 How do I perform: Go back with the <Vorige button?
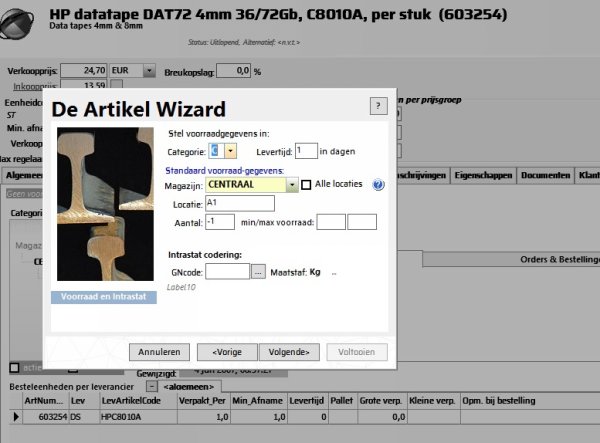(227, 352)
